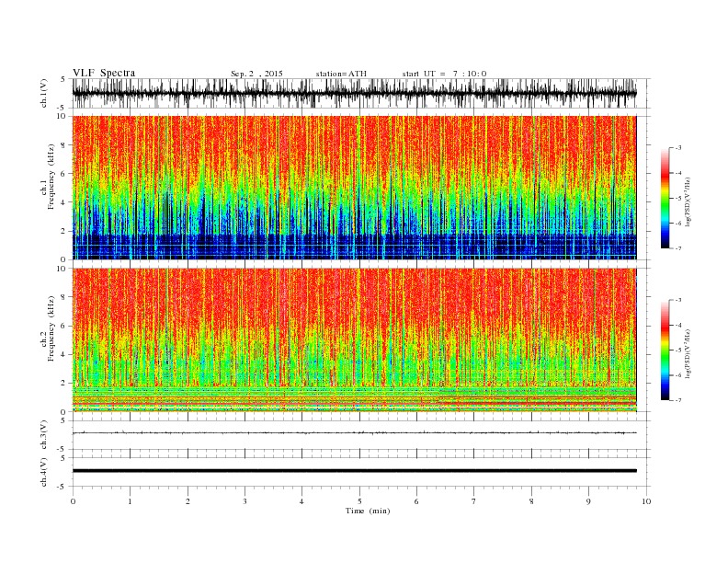Click the "8" kHz tick of ch.1 spectrogram
This screenshot has width=728, height=563.
[x=64, y=145]
